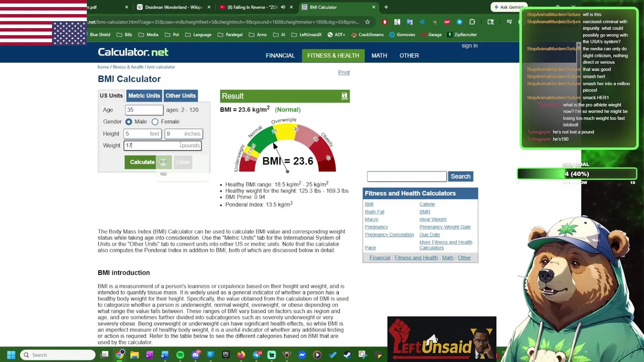Mute the Falling In Reverse tab speaker
Image resolution: width=644 pixels, height=362 pixels.
[x=283, y=7]
